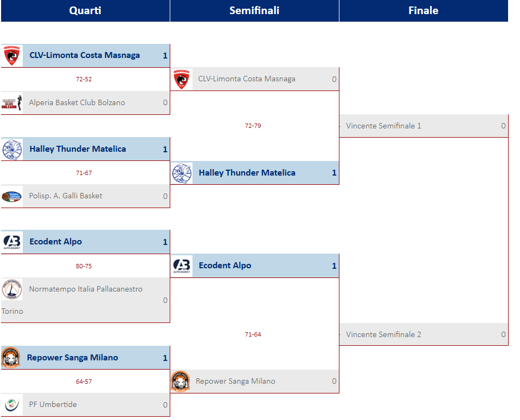Image resolution: width=520 pixels, height=420 pixels.
Task: Click Vincente Semifinale 2 slot
Action: pyautogui.click(x=424, y=334)
